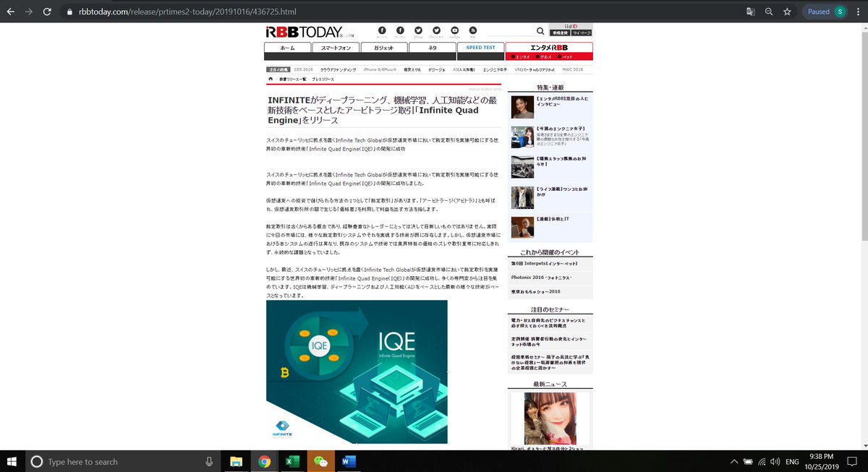Click the taskbar microphone icon
This screenshot has width=868, height=472.
(209, 461)
